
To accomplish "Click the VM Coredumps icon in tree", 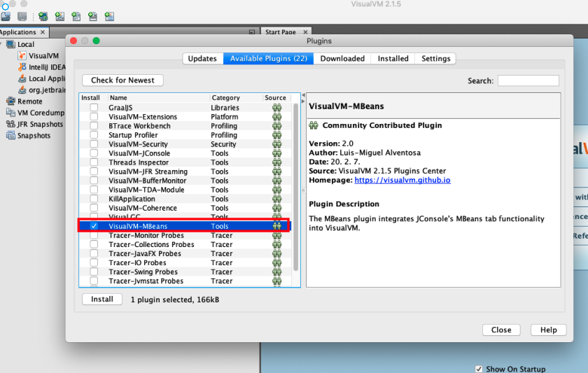I will 11,113.
